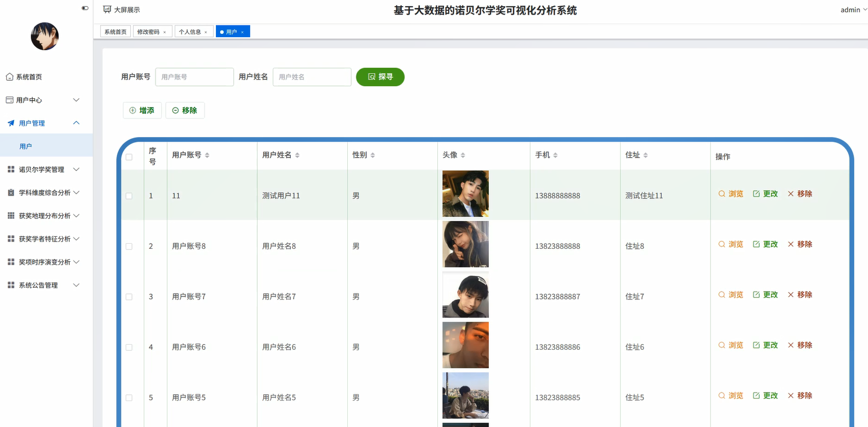Image resolution: width=868 pixels, height=427 pixels.
Task: Click the 奖项时序演变分析 icon
Action: (x=11, y=262)
